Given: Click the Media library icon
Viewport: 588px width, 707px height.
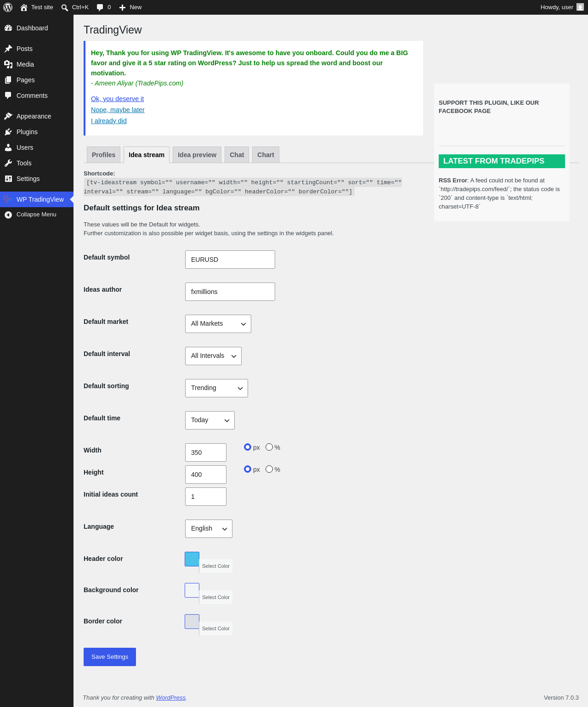Looking at the screenshot, I should (8, 64).
